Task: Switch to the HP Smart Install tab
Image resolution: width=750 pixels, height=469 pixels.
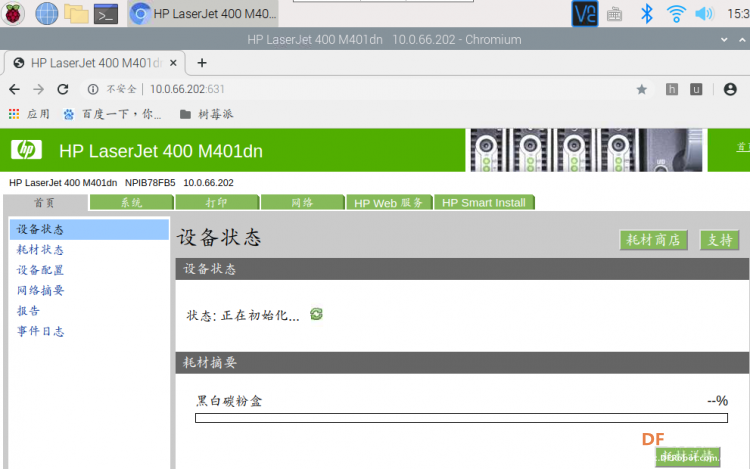Action: (484, 203)
